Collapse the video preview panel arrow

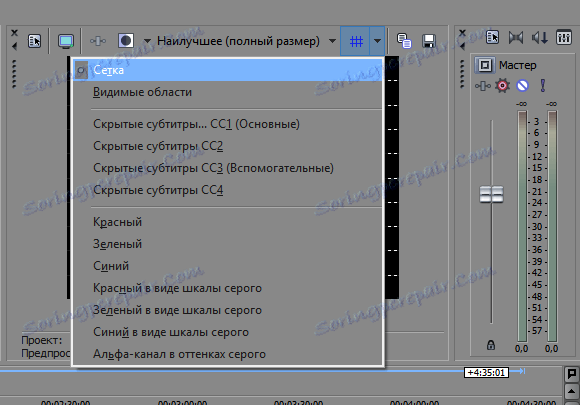point(14,46)
